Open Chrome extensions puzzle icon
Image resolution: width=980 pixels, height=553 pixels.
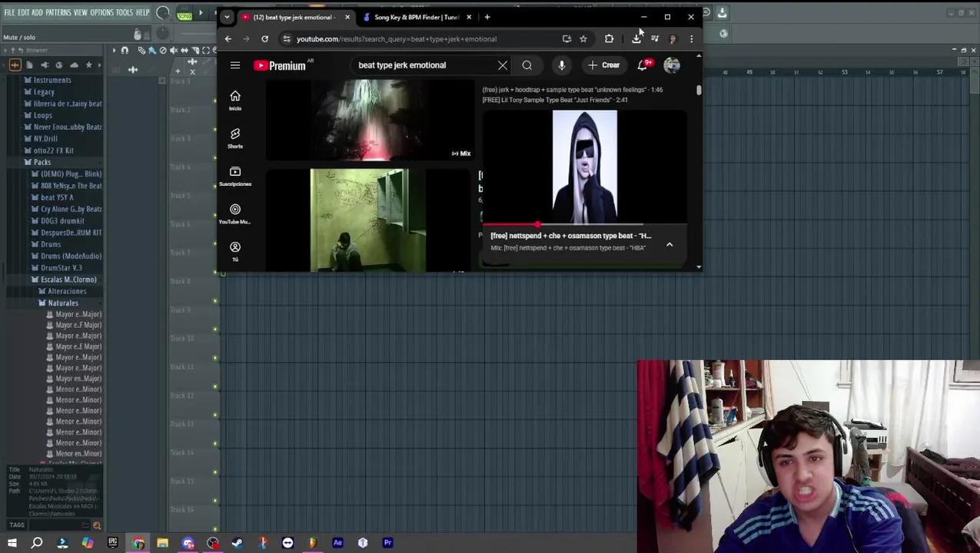pyautogui.click(x=609, y=38)
